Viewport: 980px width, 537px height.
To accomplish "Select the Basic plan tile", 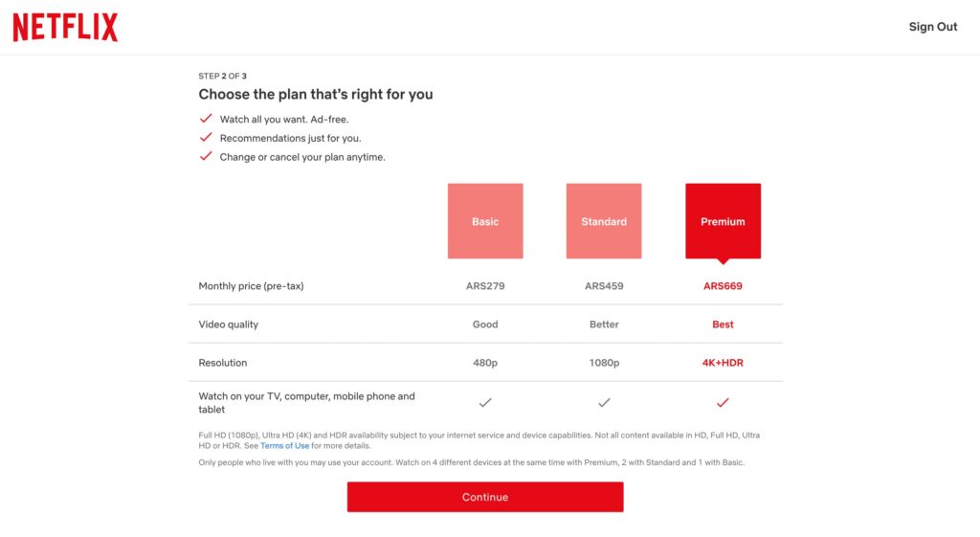I will coord(485,221).
